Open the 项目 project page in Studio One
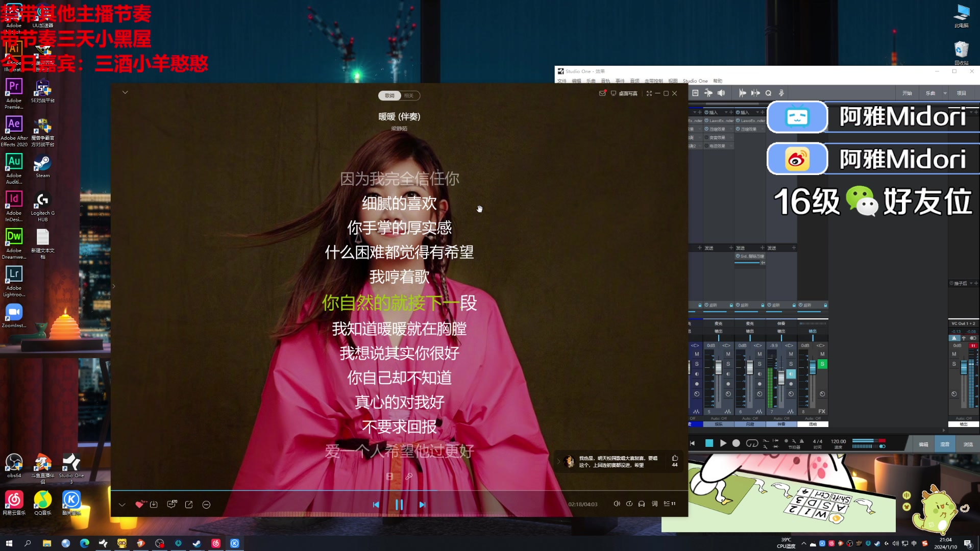 click(x=962, y=93)
